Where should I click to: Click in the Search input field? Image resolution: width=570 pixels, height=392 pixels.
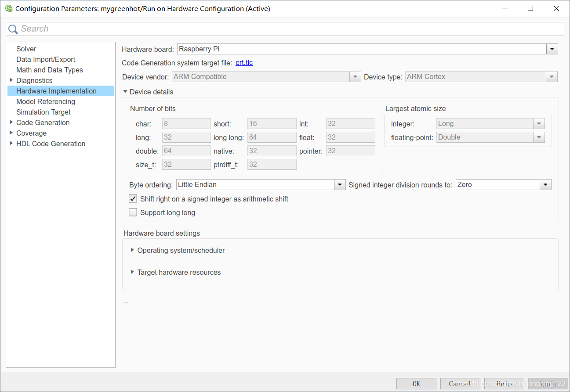coord(290,29)
